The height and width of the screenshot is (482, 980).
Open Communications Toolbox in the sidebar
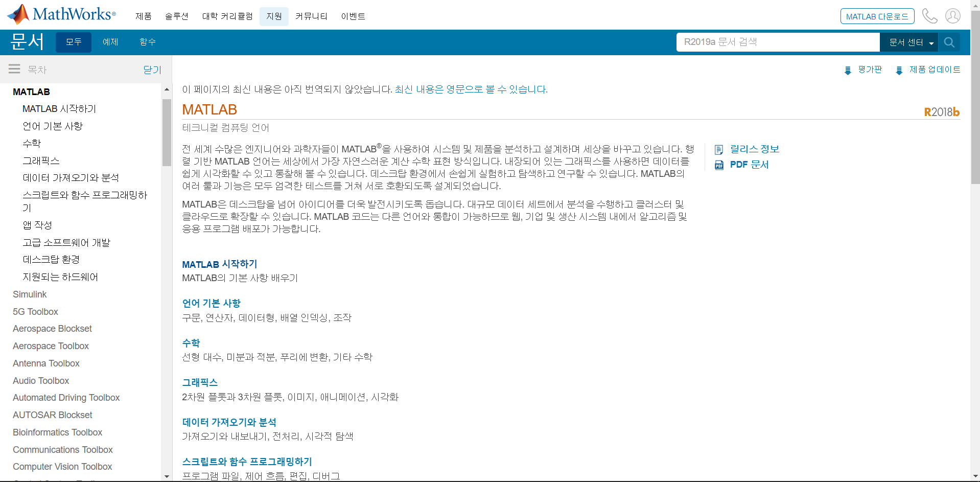[63, 450]
